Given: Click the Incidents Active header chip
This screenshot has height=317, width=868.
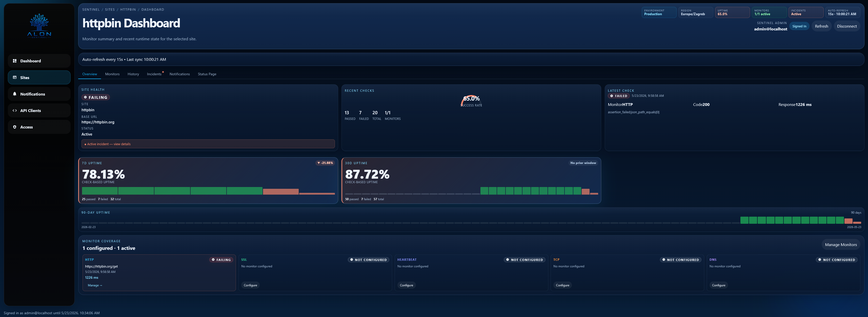Looking at the screenshot, I should point(806,12).
